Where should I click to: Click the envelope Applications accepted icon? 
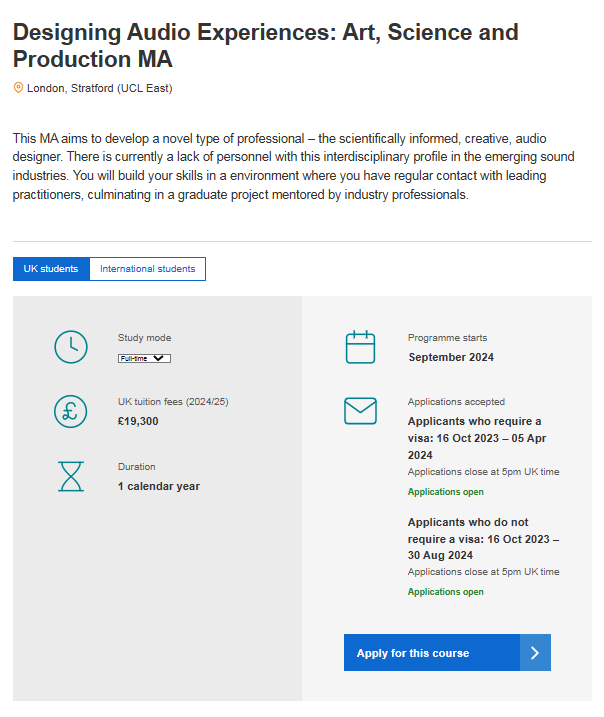point(360,411)
